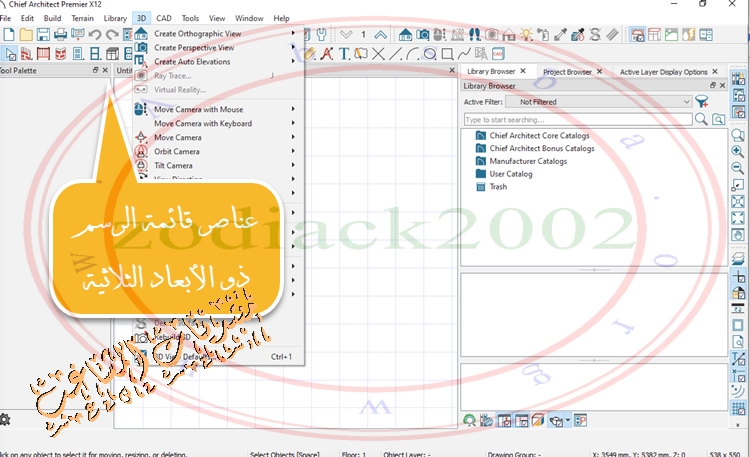This screenshot has height=457, width=750.
Task: Choose the Spline curve tool
Action: click(463, 54)
